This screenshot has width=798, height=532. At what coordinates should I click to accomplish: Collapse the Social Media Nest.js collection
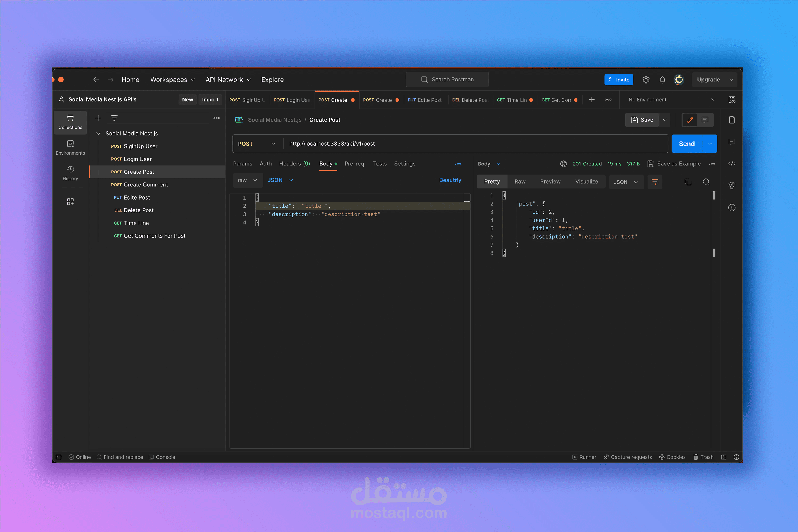pos(98,134)
